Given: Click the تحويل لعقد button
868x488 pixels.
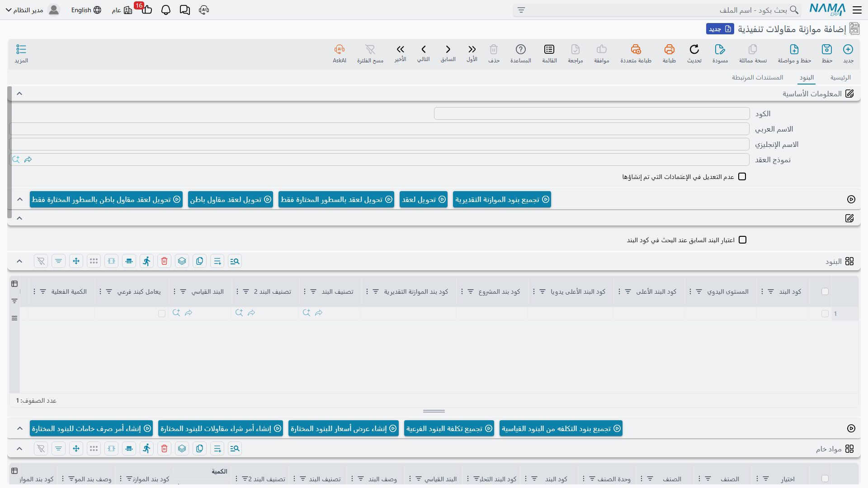Looking at the screenshot, I should [x=424, y=199].
